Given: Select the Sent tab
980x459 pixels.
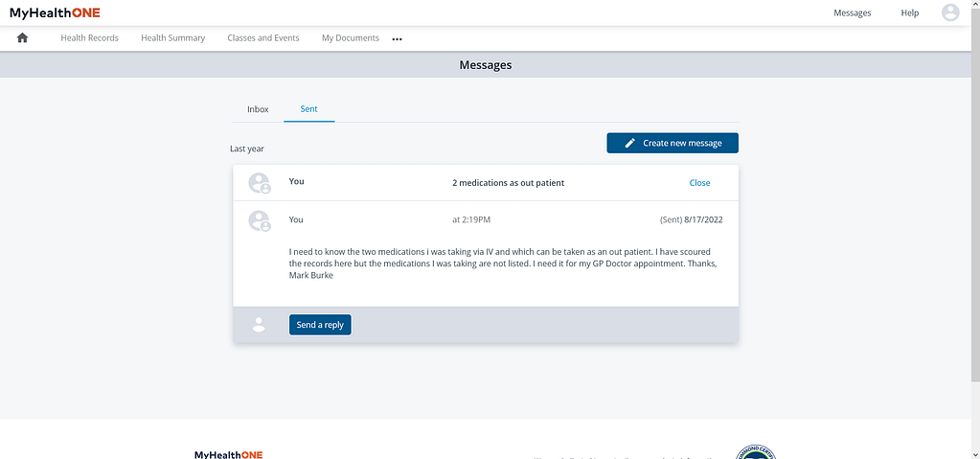Looking at the screenshot, I should 308,109.
